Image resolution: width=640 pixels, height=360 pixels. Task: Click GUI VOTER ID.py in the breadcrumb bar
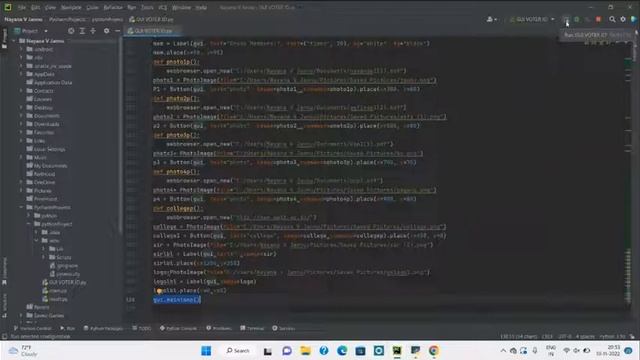point(151,19)
